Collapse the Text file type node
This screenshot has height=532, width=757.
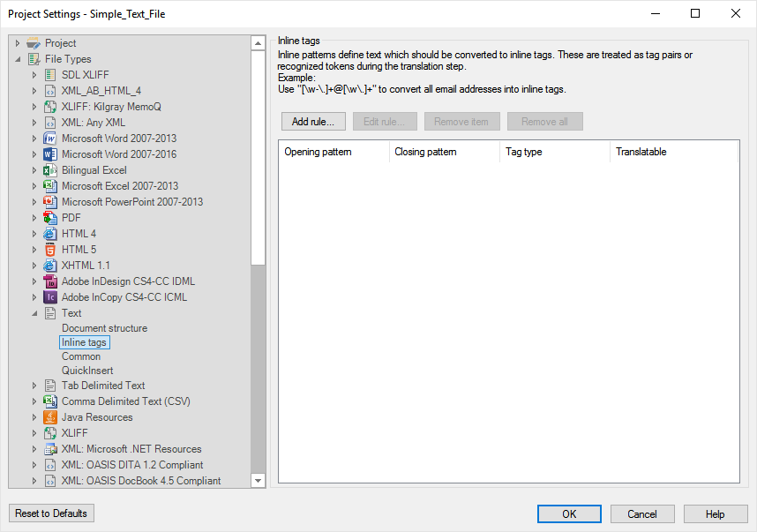(x=34, y=313)
